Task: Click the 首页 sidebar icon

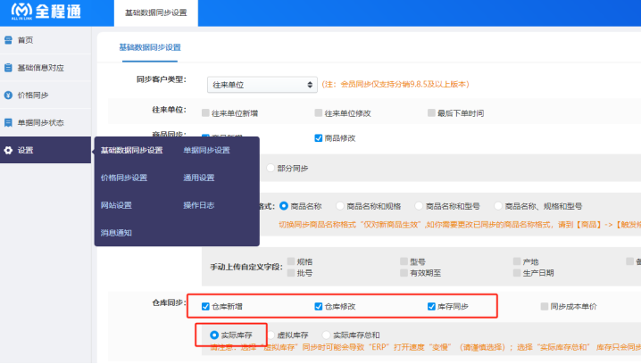Action: coord(8,40)
